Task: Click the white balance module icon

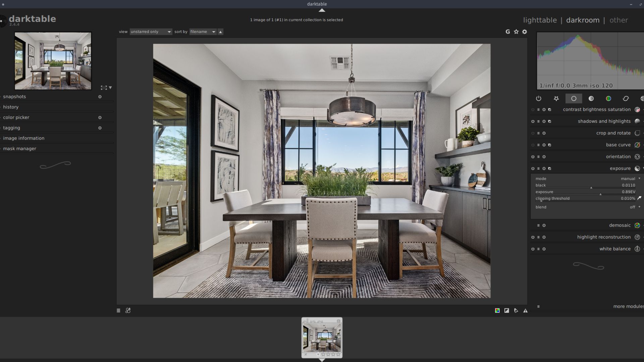Action: pyautogui.click(x=637, y=249)
